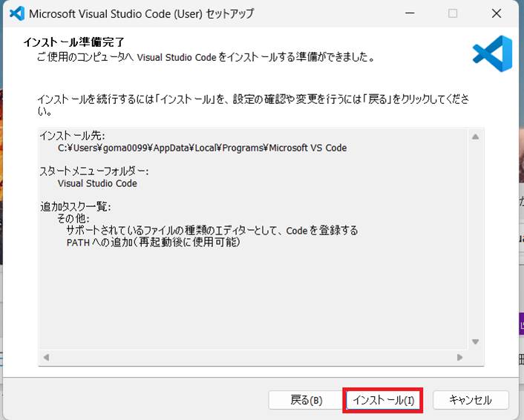Click the 'PATHへの追加' task line
This screenshot has height=420, width=524.
pos(153,243)
